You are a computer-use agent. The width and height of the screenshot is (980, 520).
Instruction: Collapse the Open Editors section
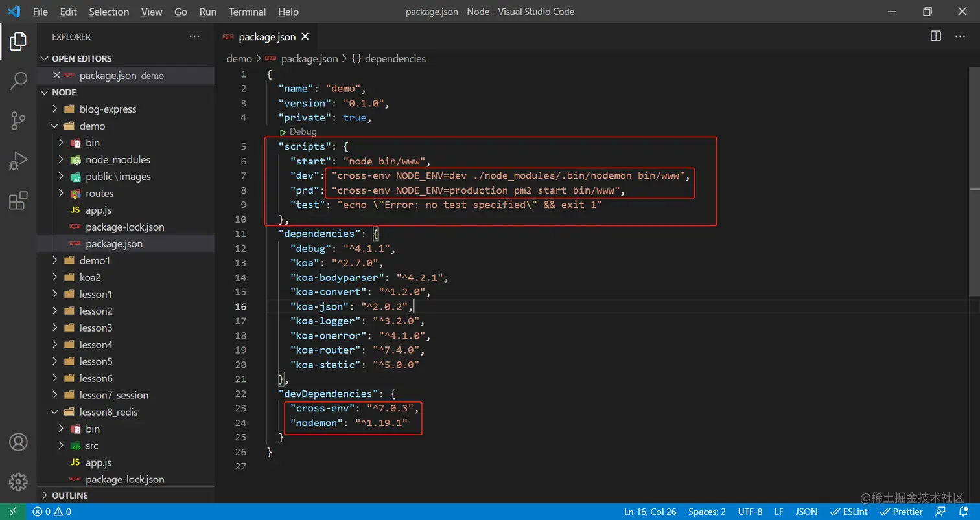(125, 58)
